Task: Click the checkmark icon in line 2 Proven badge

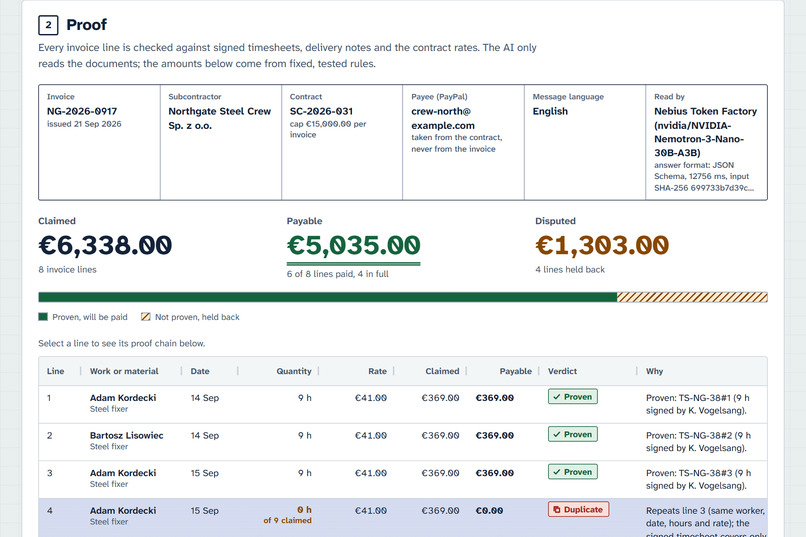Action: coord(557,434)
